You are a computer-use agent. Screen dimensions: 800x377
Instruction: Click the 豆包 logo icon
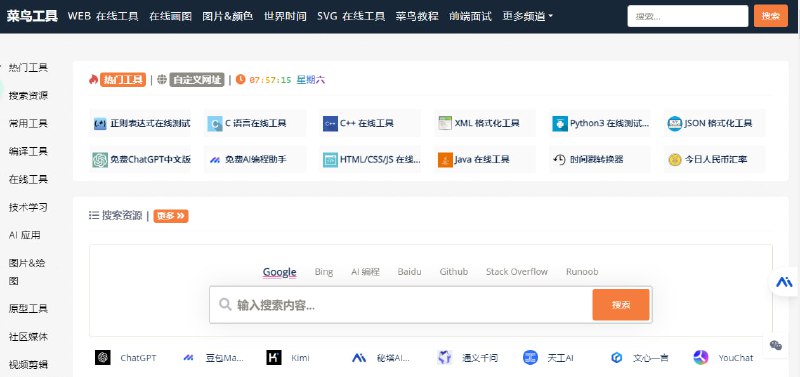188,358
